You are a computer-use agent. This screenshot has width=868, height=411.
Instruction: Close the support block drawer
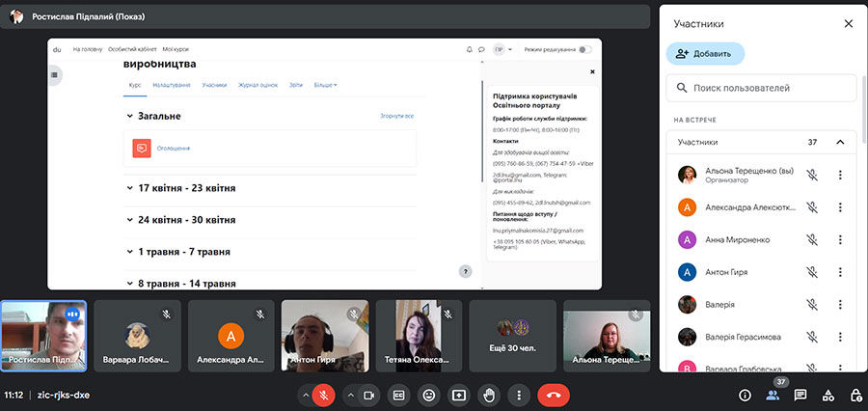[592, 71]
